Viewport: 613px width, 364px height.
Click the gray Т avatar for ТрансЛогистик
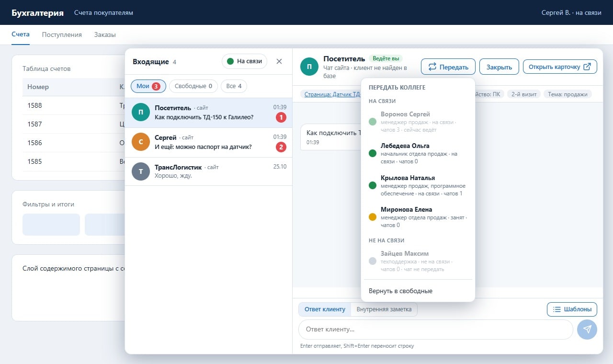[x=140, y=171]
